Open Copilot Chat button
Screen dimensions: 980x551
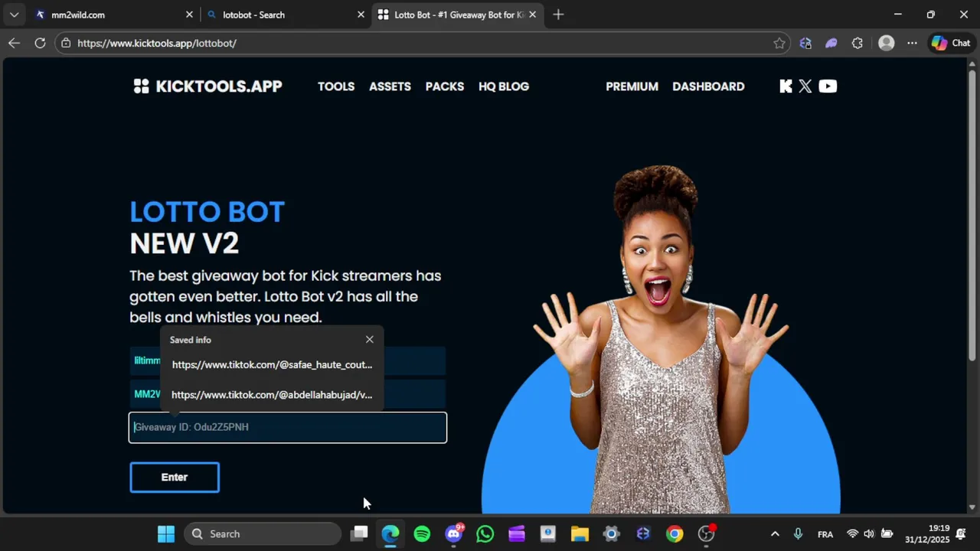tap(951, 43)
